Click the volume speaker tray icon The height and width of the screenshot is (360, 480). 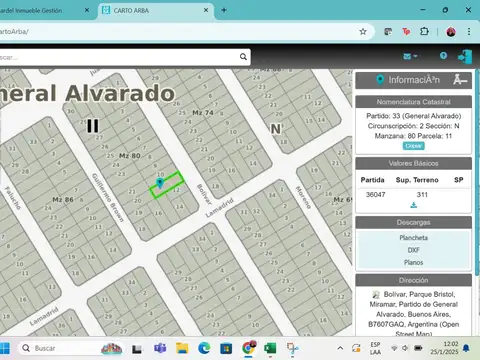click(405, 348)
